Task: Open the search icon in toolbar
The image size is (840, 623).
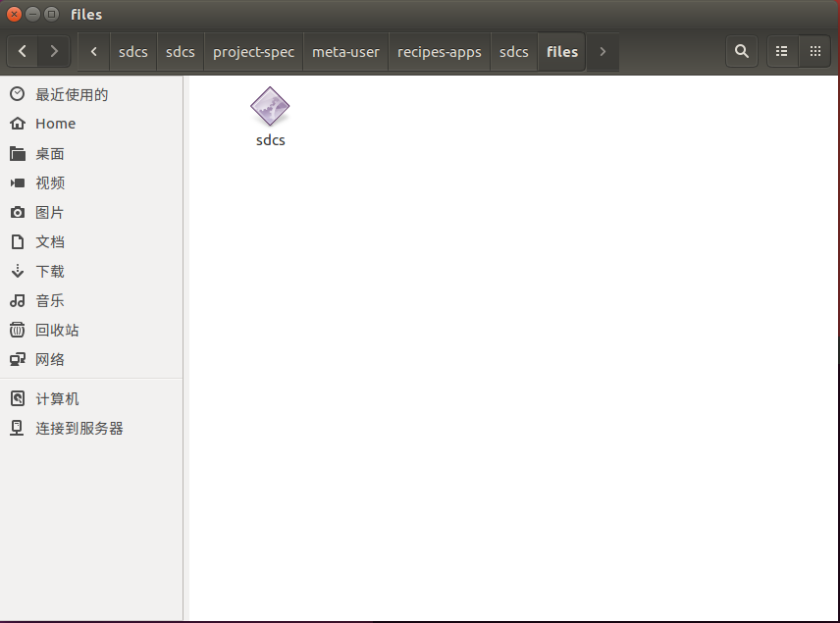Action: tap(741, 50)
